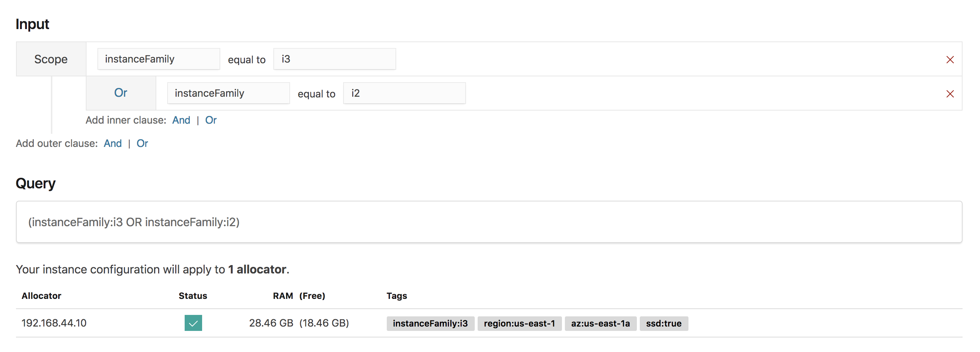Screen dimensions: 980x352
Task: Edit the i3 value field
Action: pos(334,59)
